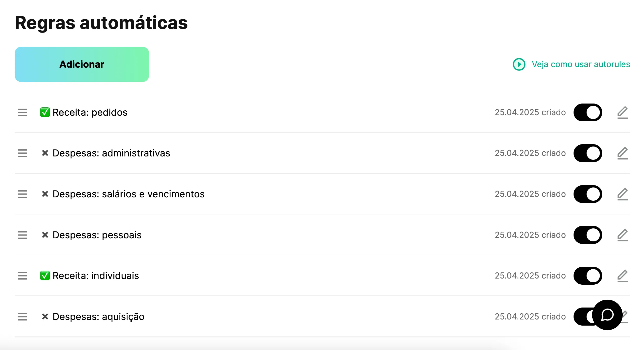Edit the "Receita: pedidos" rule

coord(622,112)
